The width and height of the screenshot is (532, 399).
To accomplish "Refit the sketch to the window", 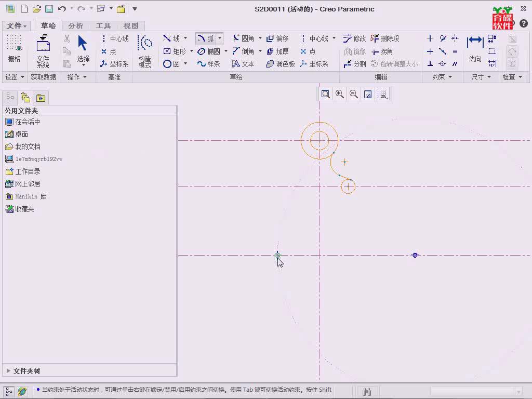I will [x=325, y=94].
